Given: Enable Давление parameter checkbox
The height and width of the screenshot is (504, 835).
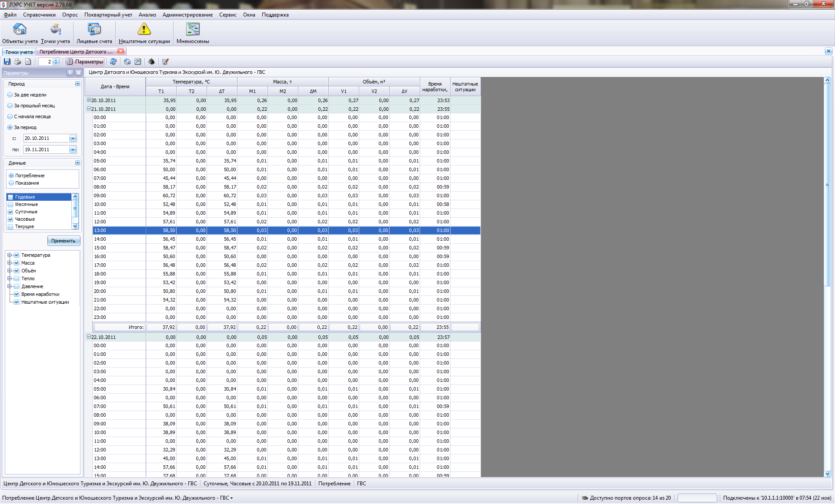Looking at the screenshot, I should pos(17,286).
